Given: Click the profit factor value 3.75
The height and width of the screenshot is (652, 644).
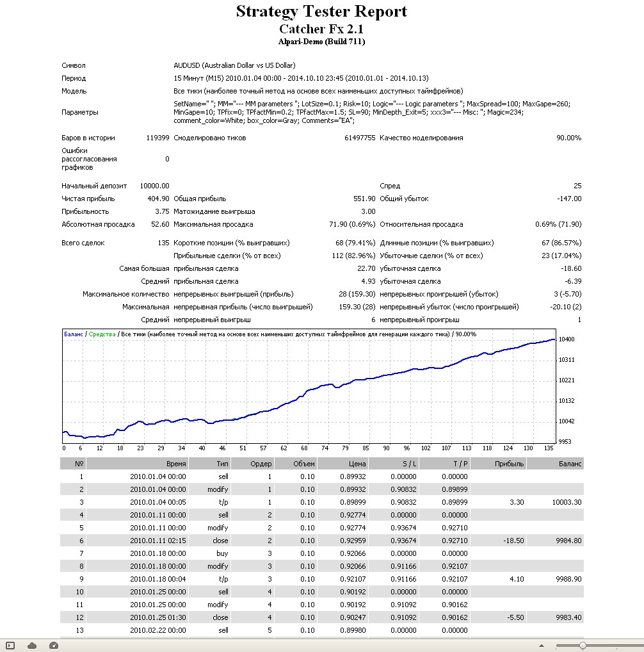Looking at the screenshot, I should (162, 211).
